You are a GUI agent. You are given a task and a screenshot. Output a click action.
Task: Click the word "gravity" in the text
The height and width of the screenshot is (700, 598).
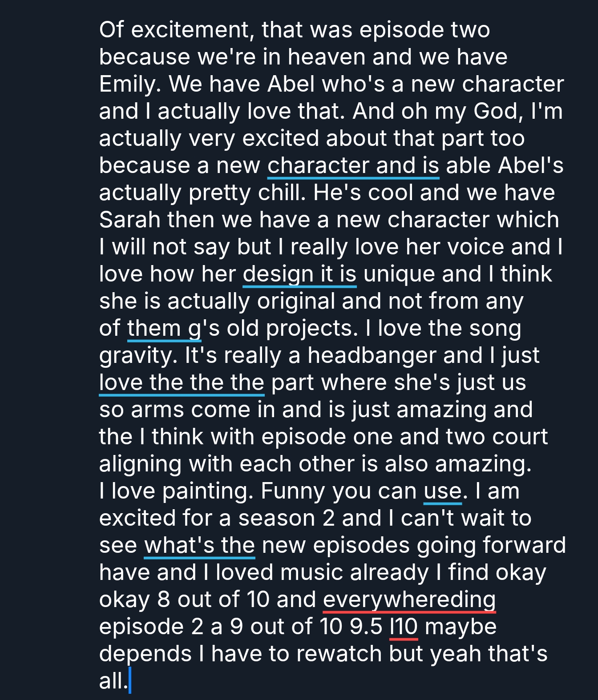click(137, 356)
